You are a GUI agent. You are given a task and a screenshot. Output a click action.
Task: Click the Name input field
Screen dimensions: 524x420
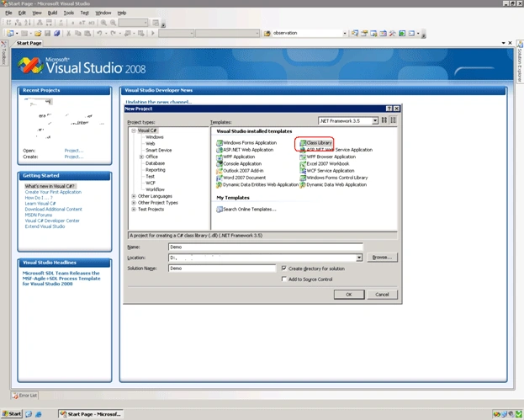coord(266,247)
